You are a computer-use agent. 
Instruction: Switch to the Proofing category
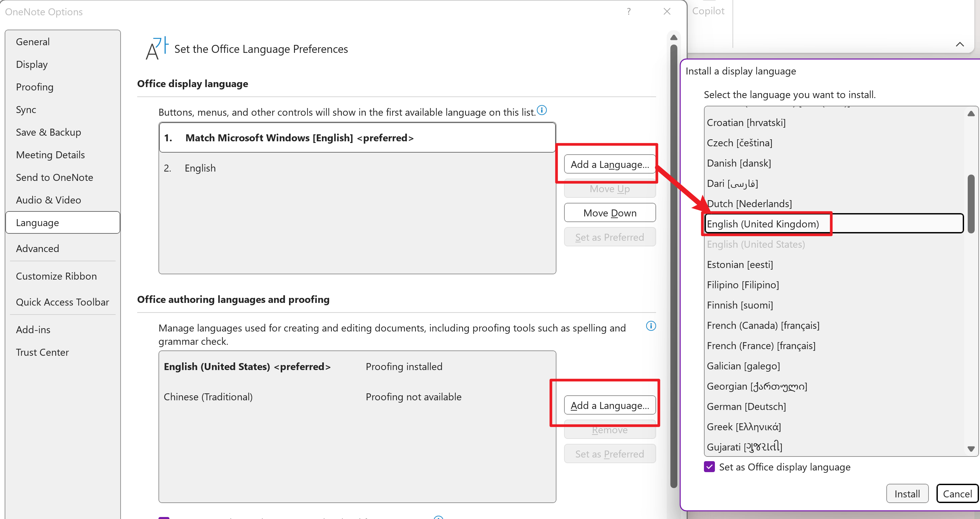[63, 87]
